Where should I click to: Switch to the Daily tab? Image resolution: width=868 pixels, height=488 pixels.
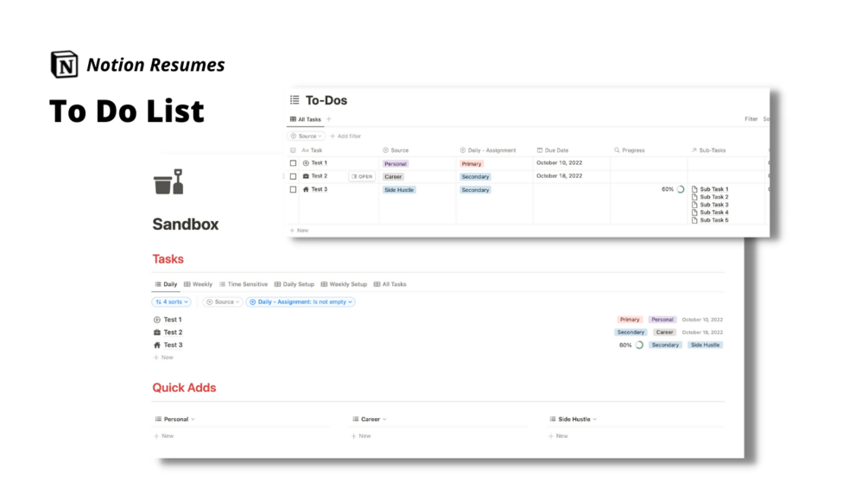click(166, 284)
